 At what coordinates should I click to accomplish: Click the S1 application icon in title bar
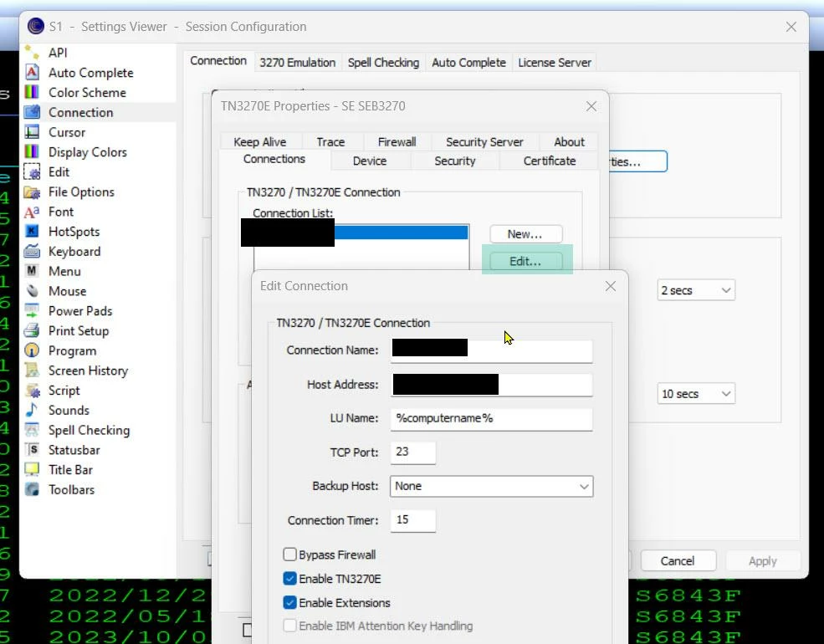pos(36,26)
